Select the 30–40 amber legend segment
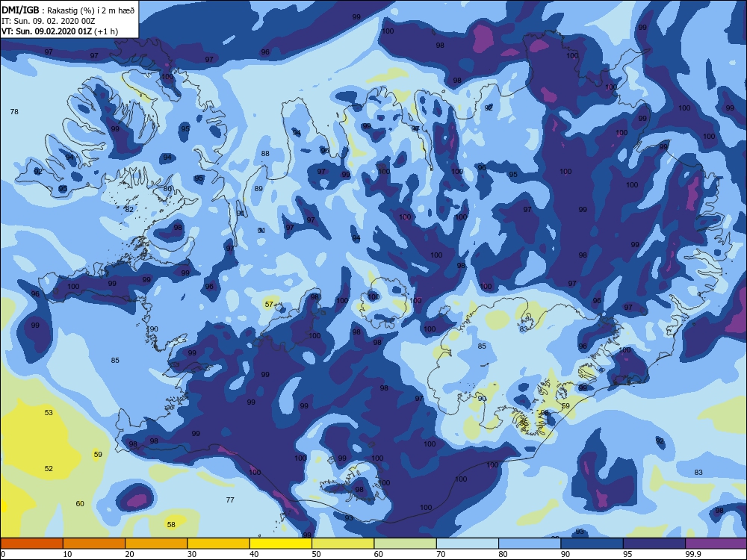 click(x=219, y=544)
